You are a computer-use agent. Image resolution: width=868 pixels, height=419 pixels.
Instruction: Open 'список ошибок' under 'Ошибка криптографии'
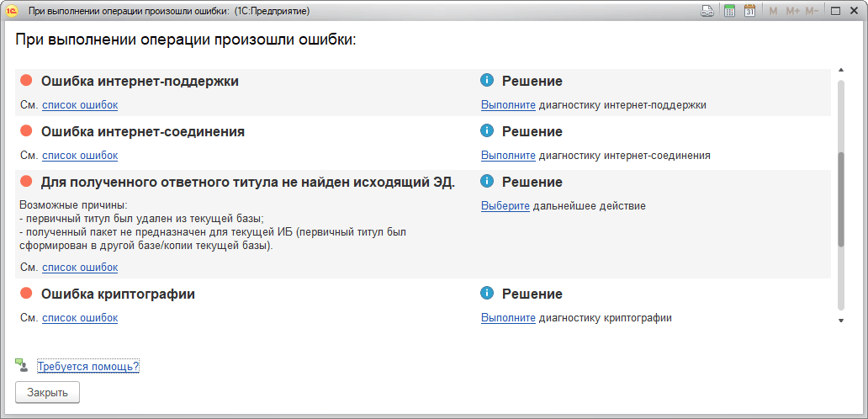(x=80, y=318)
